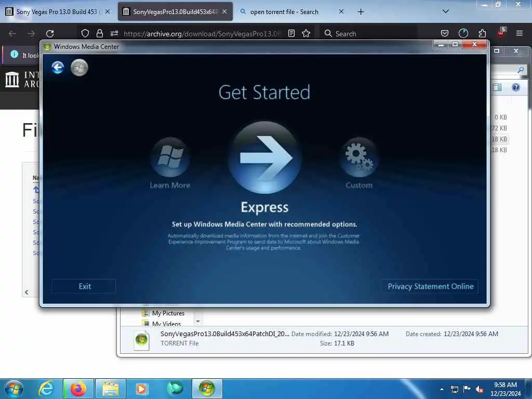Click the Media Center green start orb
The image size is (532, 399).
coord(79,67)
